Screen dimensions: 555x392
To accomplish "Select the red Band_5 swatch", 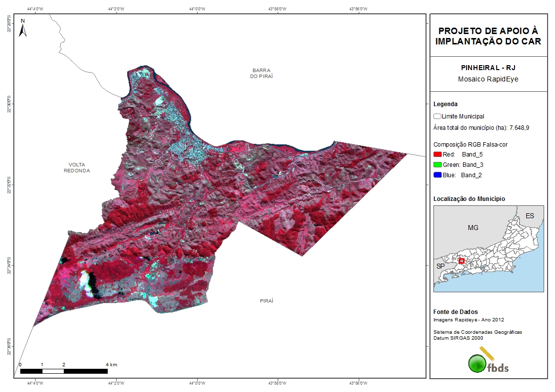I will point(437,155).
